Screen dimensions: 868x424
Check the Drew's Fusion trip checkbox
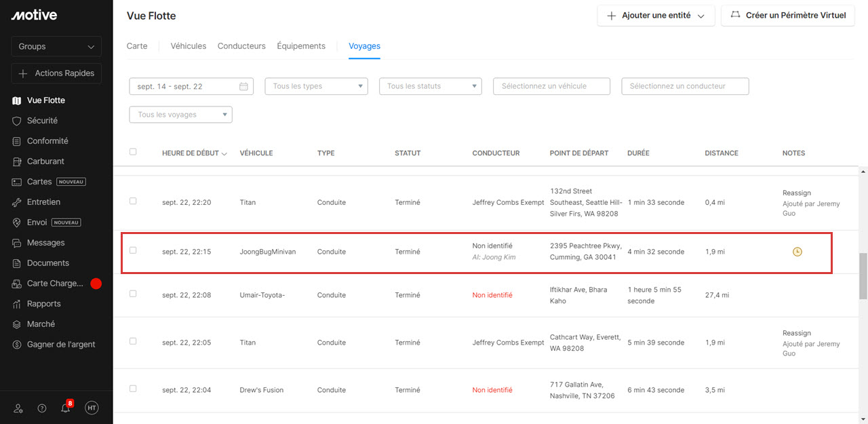[133, 389]
